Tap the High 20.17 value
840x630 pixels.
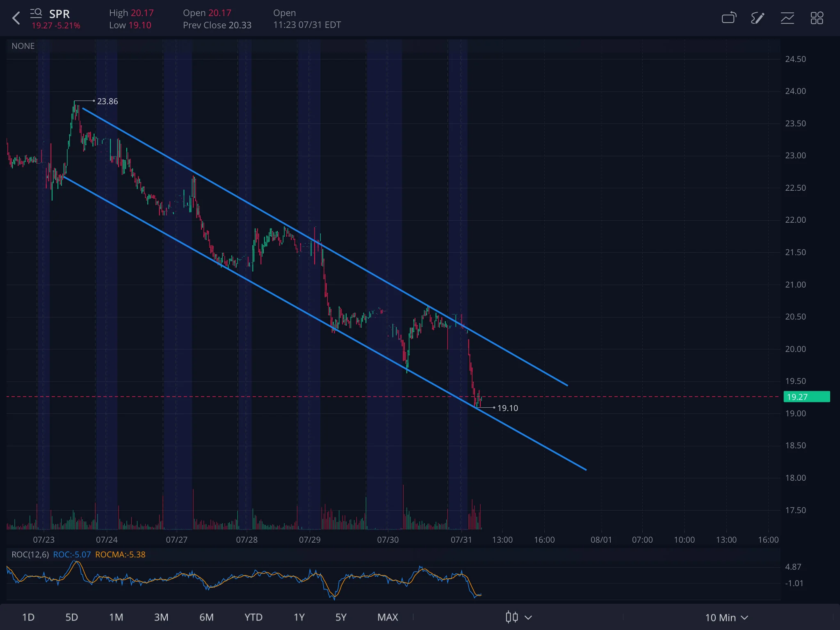point(131,13)
